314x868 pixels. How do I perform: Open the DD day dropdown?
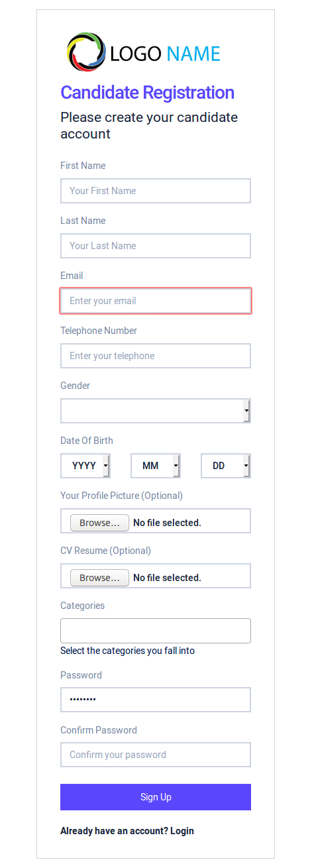click(226, 466)
